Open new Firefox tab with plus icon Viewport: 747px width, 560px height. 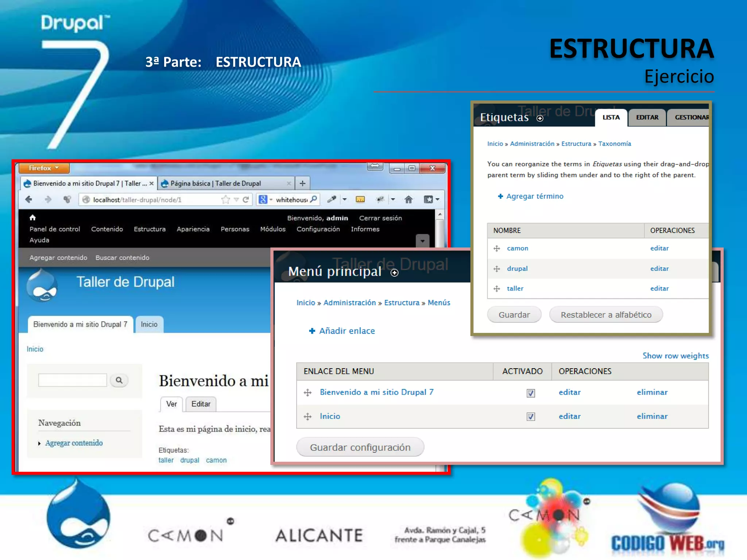[302, 183]
